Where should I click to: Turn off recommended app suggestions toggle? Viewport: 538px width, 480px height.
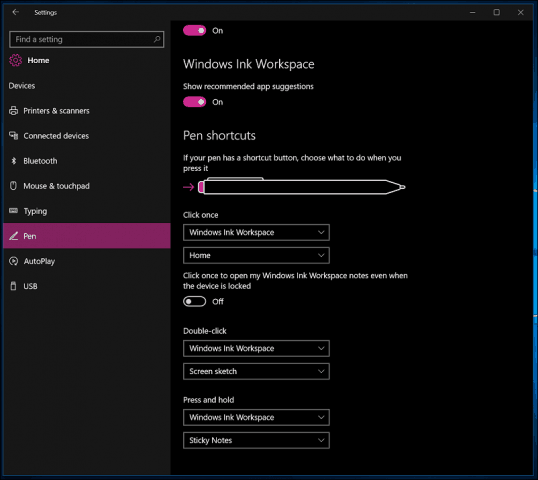195,102
